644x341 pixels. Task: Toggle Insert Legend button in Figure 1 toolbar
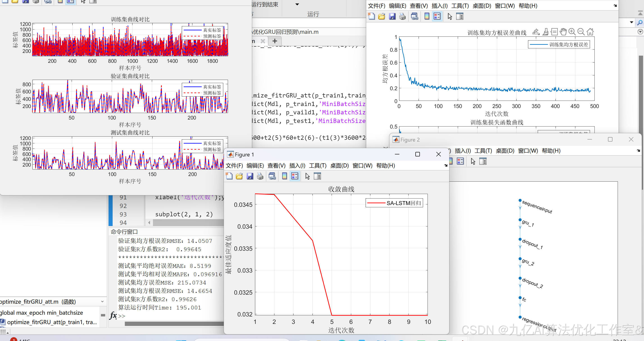[295, 176]
